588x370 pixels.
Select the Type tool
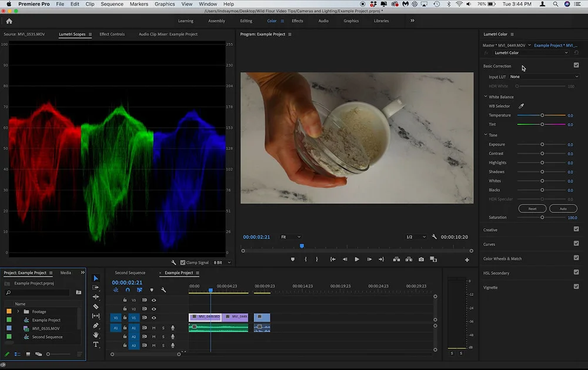pyautogui.click(x=96, y=345)
